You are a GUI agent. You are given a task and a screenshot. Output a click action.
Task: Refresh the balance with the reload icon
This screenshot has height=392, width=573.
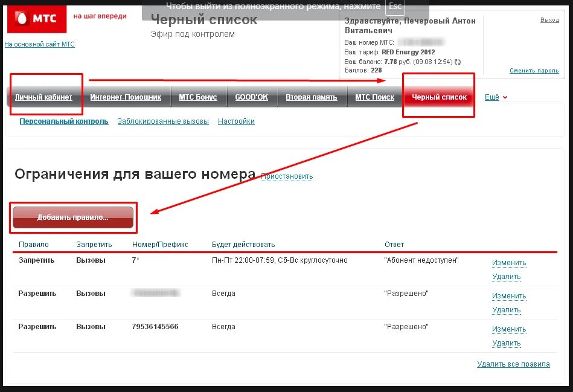[458, 62]
